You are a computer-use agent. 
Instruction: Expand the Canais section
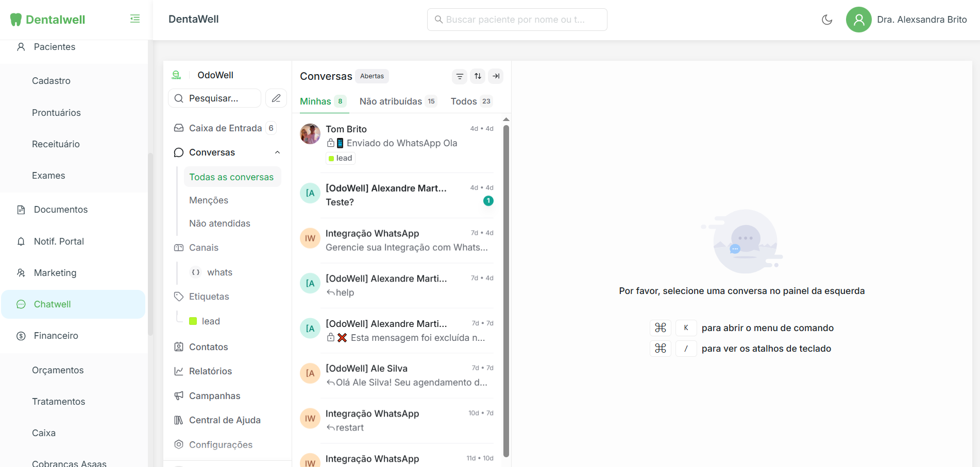204,248
